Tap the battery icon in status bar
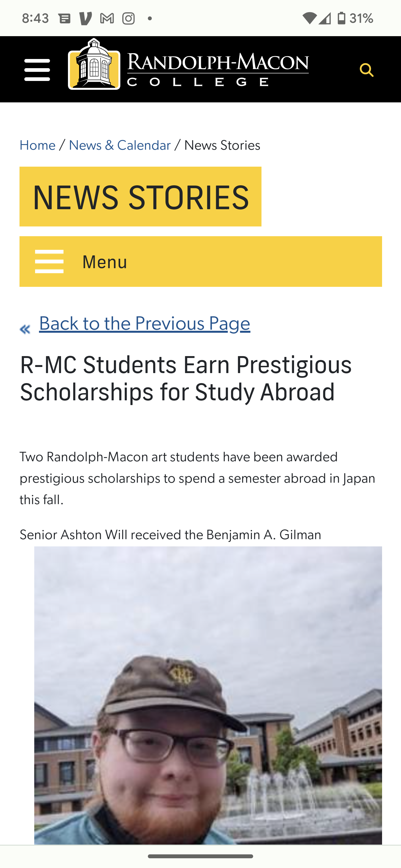The height and width of the screenshot is (868, 401). pyautogui.click(x=342, y=18)
